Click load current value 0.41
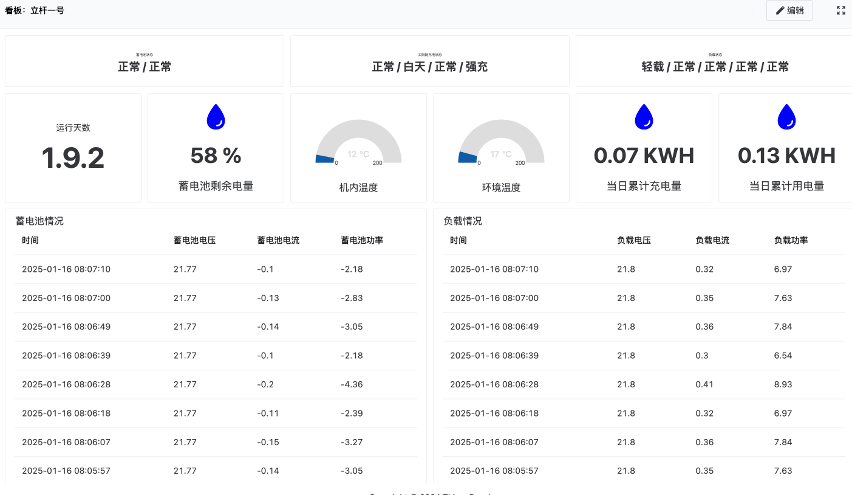Screen dimensions: 852x495 (x=704, y=384)
